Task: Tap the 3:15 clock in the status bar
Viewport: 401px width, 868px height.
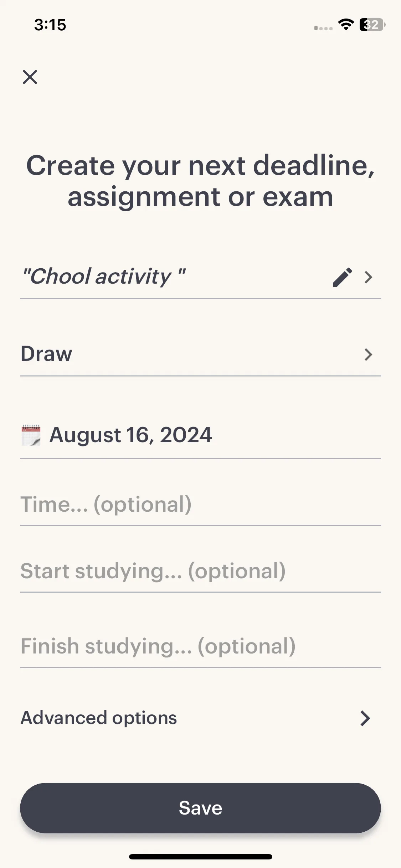Action: (50, 25)
